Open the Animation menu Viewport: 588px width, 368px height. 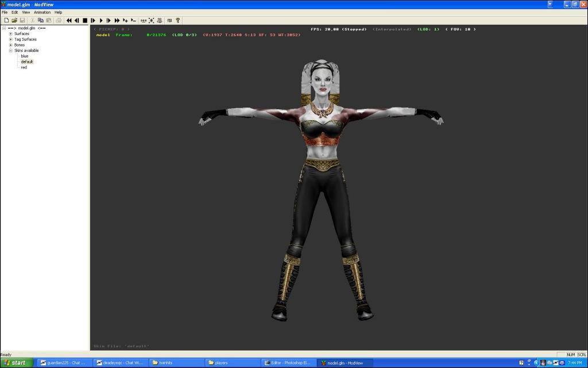pyautogui.click(x=42, y=12)
